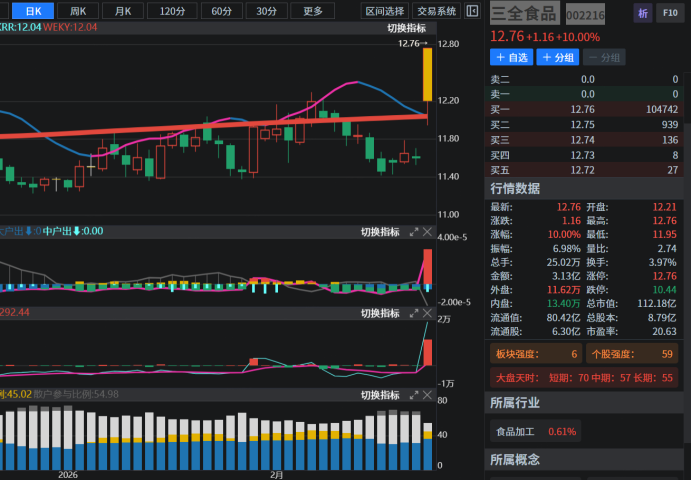Open the 交易系统 button
The width and height of the screenshot is (691, 480).
[x=436, y=11]
